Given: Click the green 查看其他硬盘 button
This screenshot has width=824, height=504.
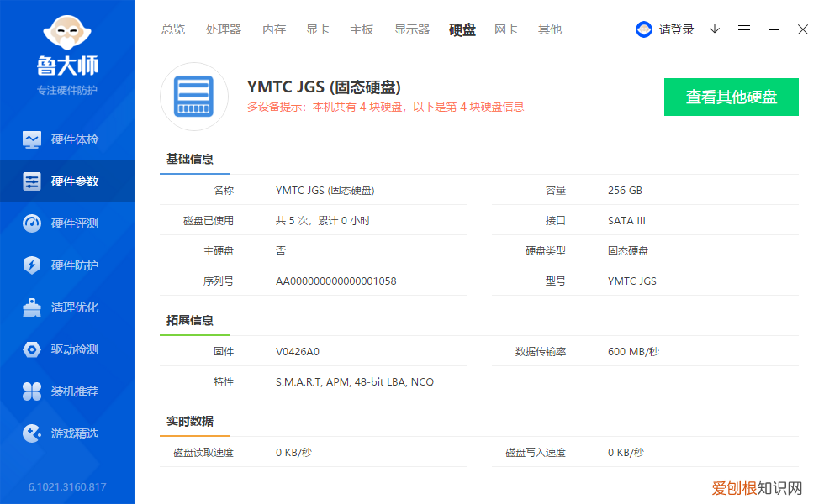Looking at the screenshot, I should coord(731,97).
